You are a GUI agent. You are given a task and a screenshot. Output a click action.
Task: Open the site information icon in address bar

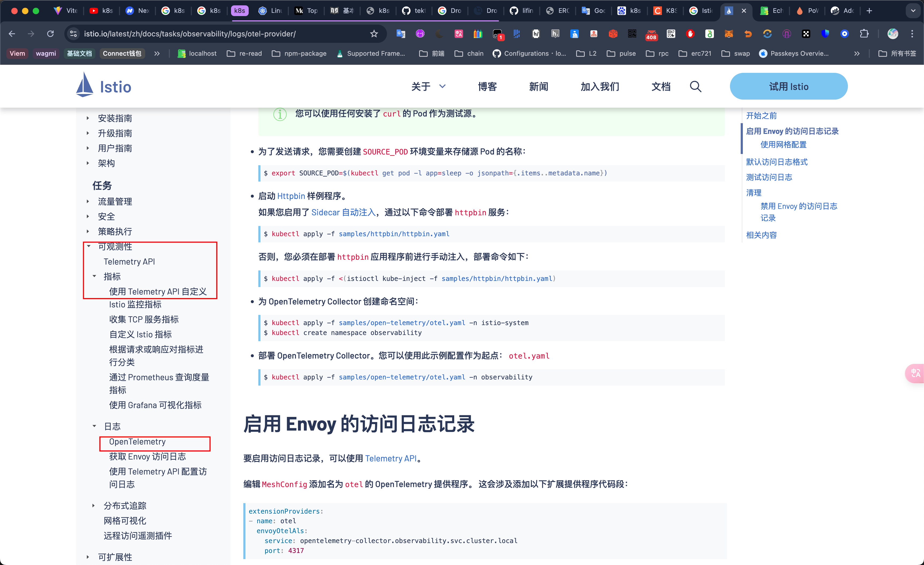coord(73,34)
